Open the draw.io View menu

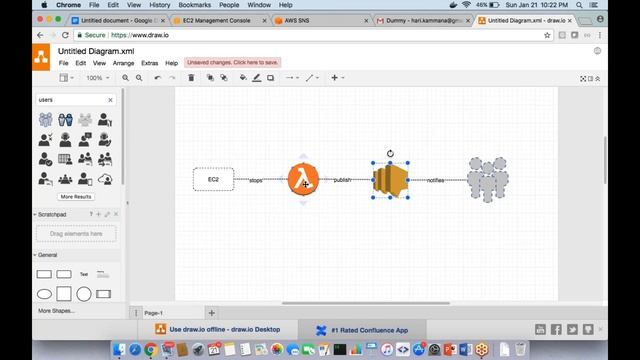99,63
